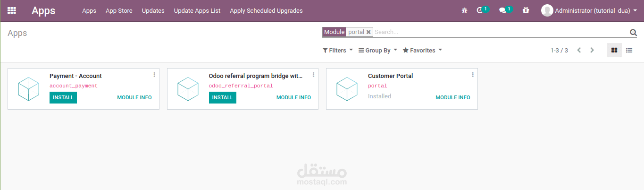Open the Customer Portal card options menu
This screenshot has height=190, width=644.
[473, 75]
